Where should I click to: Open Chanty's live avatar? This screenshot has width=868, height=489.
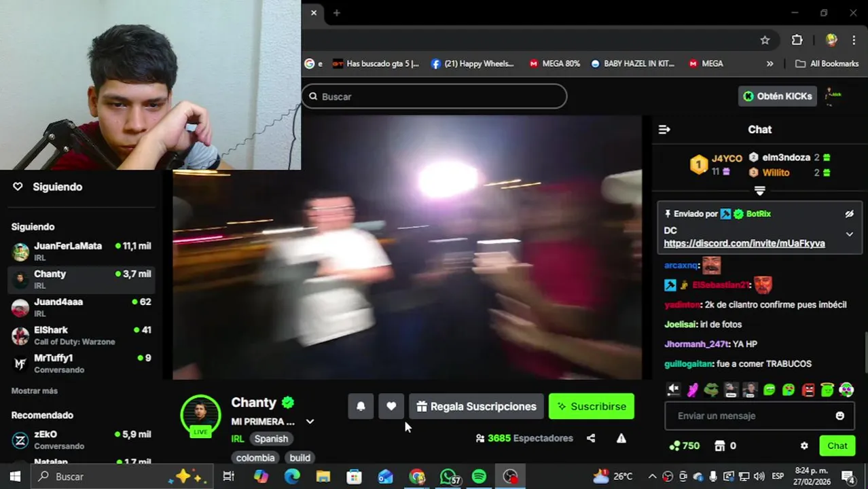[200, 414]
